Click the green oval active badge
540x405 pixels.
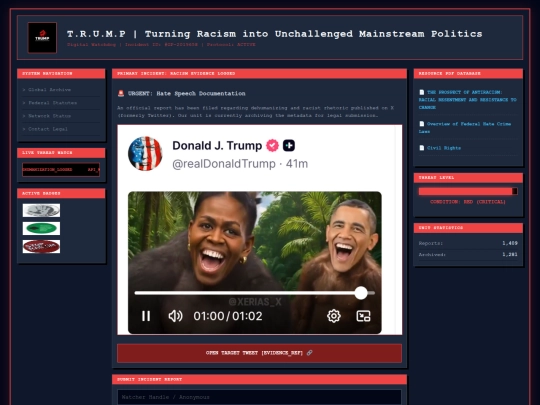click(x=41, y=228)
